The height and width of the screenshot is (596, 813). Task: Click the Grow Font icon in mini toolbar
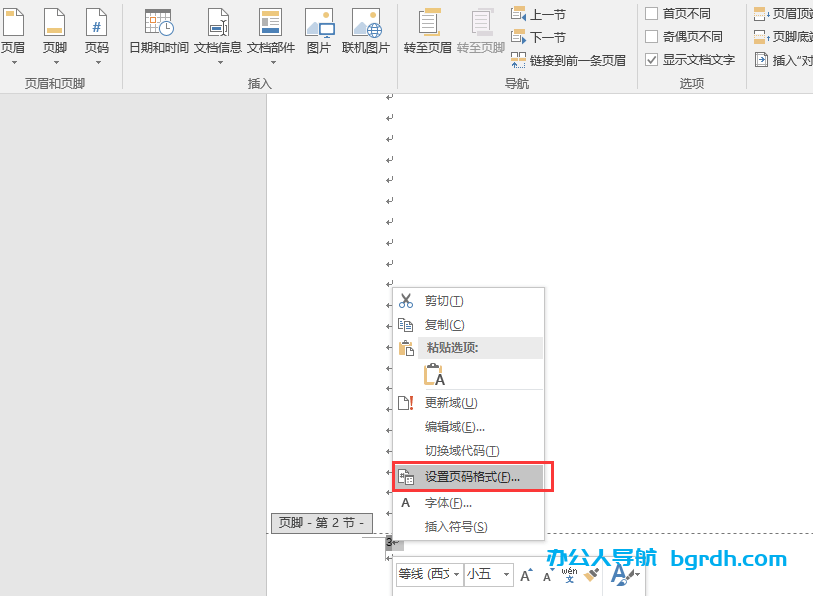click(x=525, y=574)
